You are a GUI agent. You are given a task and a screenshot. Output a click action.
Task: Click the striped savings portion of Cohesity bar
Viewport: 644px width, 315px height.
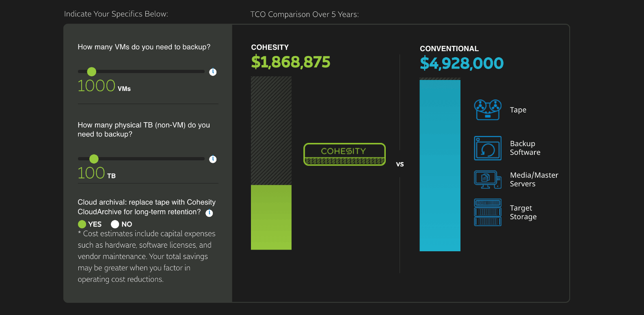(271, 131)
